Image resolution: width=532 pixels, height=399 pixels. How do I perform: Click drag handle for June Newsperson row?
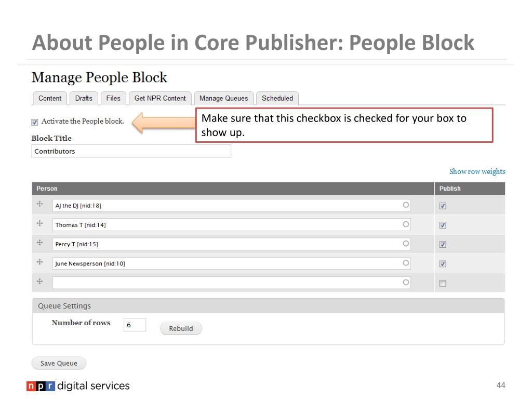tap(39, 262)
